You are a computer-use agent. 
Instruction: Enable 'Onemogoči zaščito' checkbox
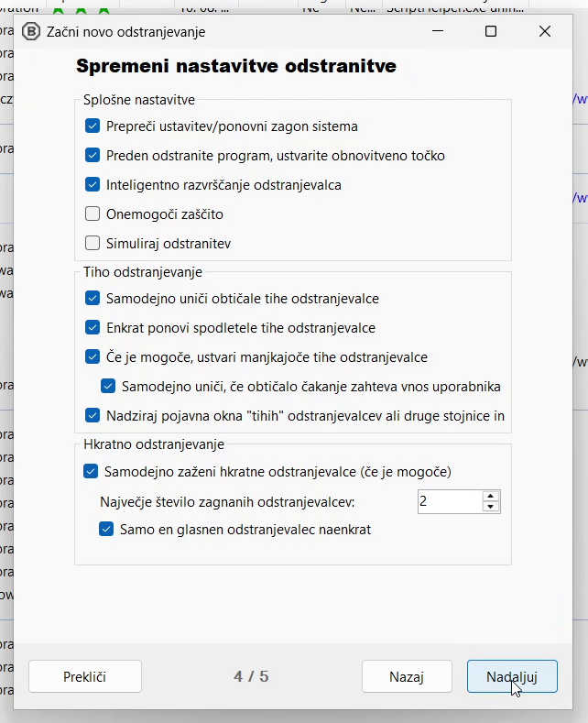pyautogui.click(x=93, y=214)
